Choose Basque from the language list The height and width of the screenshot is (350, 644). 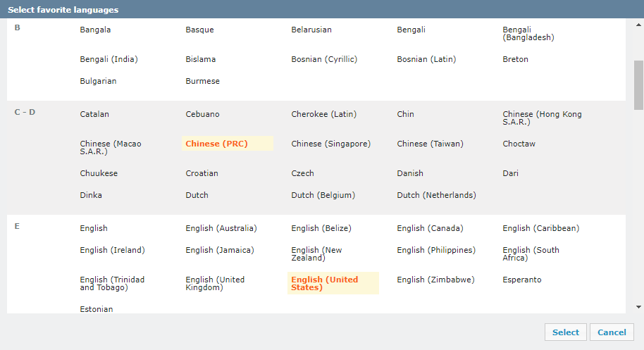(x=199, y=30)
